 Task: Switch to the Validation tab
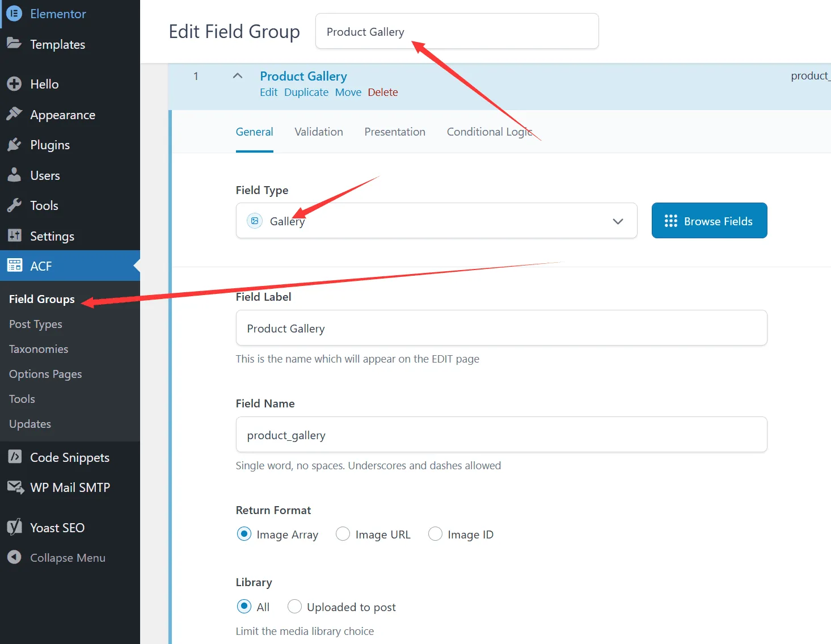pos(318,132)
